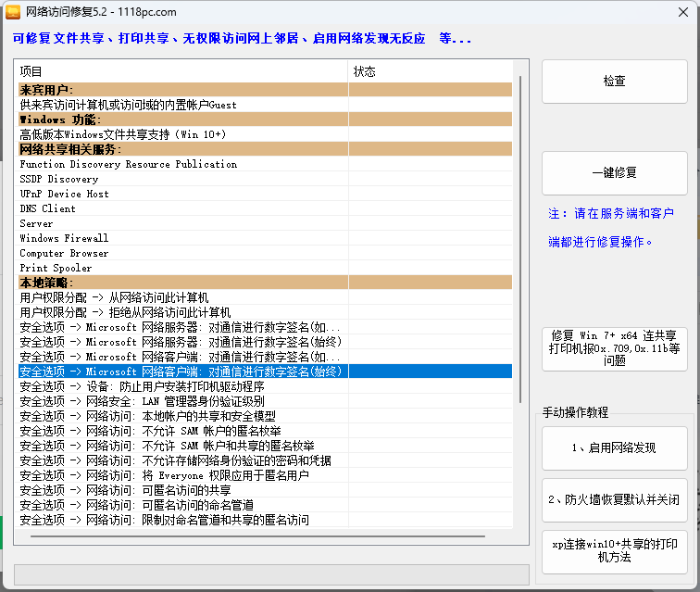This screenshot has height=592, width=700.
Task: Select 限制对命名管道和共享的匿名访问 row
Action: click(x=265, y=520)
